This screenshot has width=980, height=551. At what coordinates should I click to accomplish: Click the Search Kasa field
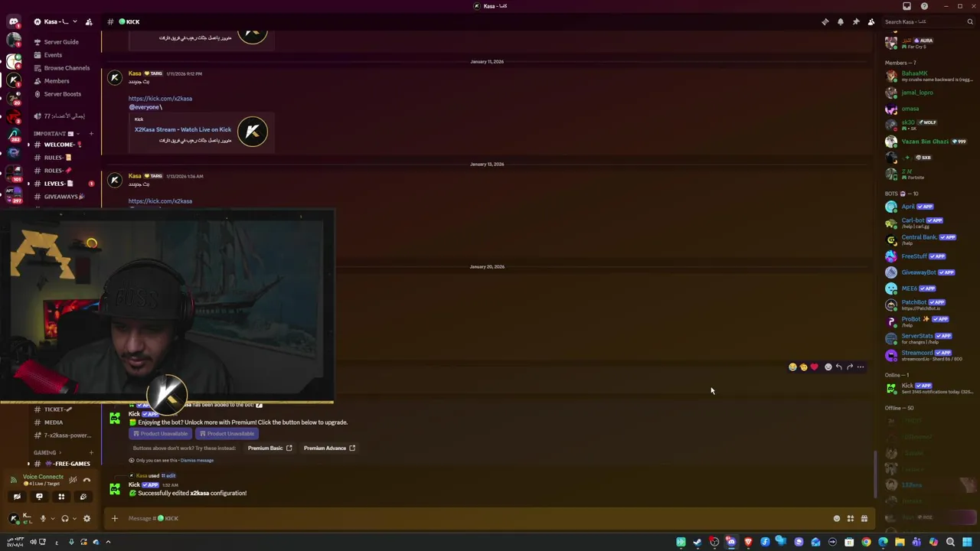pyautogui.click(x=929, y=21)
